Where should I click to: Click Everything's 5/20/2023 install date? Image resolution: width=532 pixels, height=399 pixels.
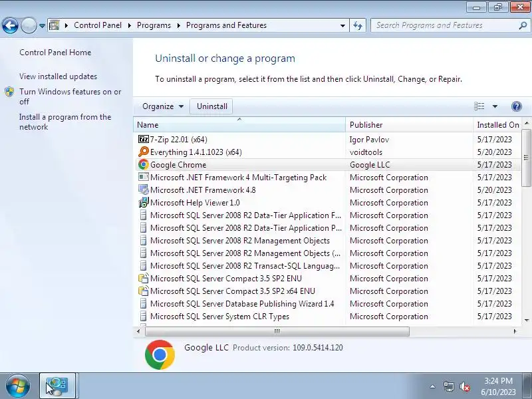(494, 152)
